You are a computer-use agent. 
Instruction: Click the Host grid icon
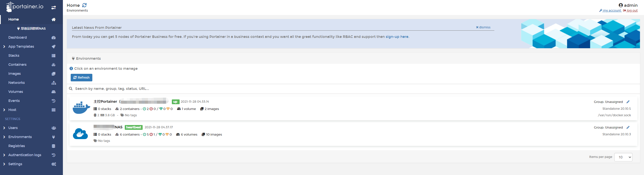54,110
